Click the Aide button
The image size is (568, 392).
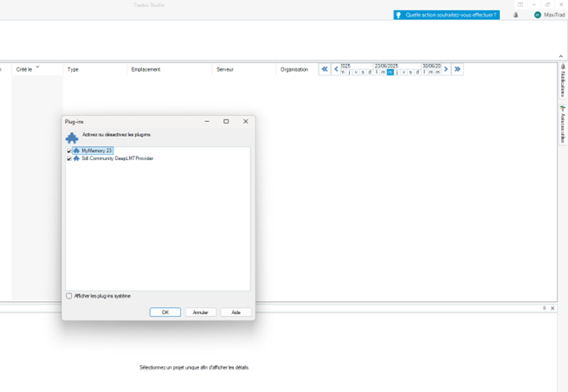click(x=236, y=312)
